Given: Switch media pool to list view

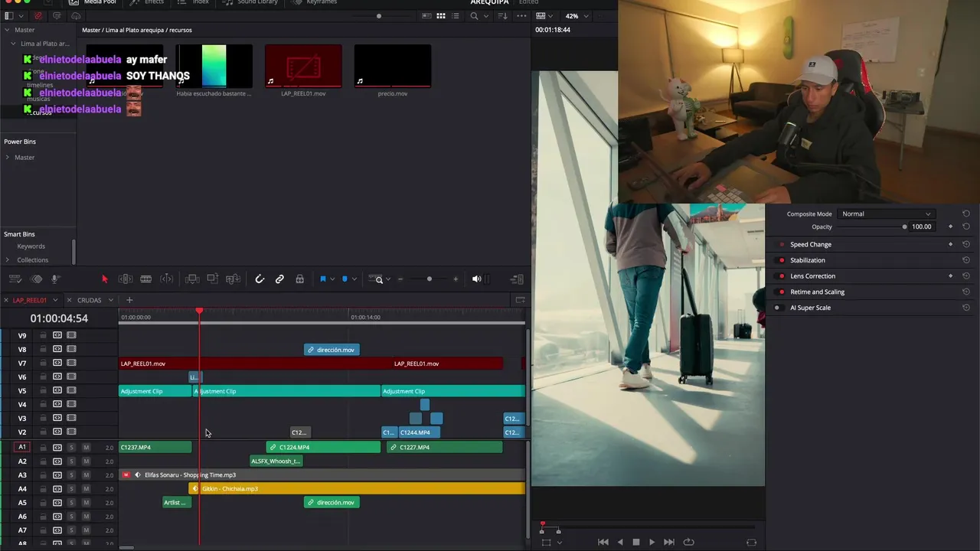Looking at the screenshot, I should point(456,15).
